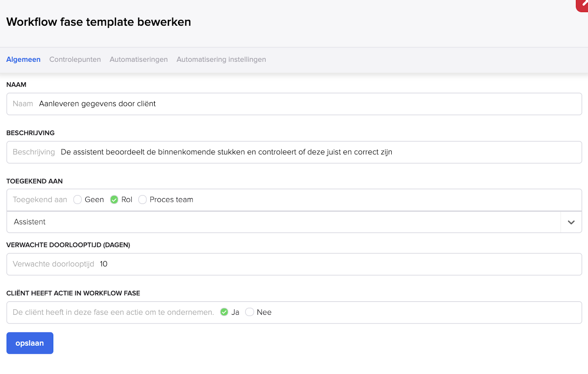Edit the Verwachte doorlooptijd field

[x=294, y=264]
